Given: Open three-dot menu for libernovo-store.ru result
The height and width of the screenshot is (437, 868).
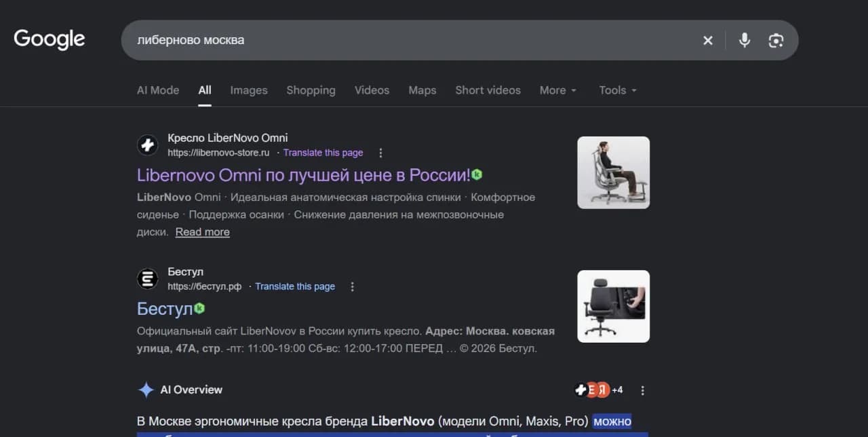Looking at the screenshot, I should 380,153.
